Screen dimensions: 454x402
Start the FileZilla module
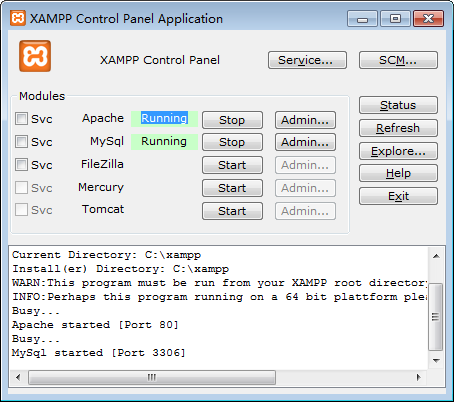point(232,165)
